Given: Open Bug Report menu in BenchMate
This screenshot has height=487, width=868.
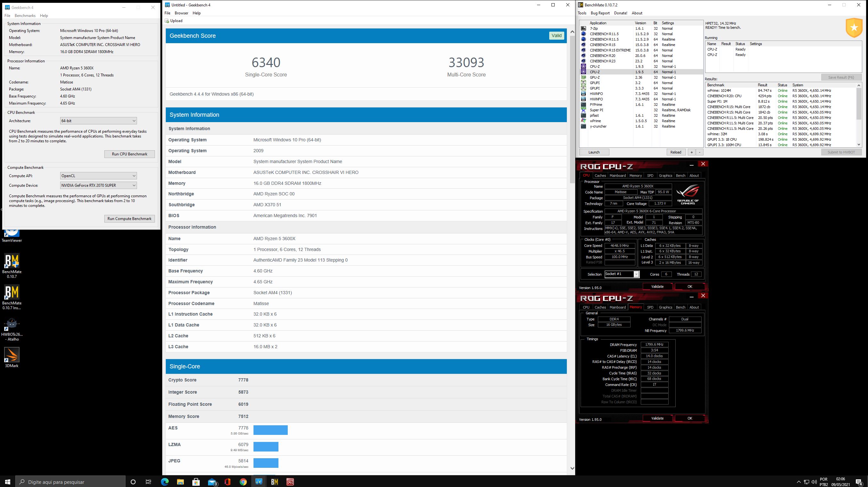Looking at the screenshot, I should [x=600, y=13].
